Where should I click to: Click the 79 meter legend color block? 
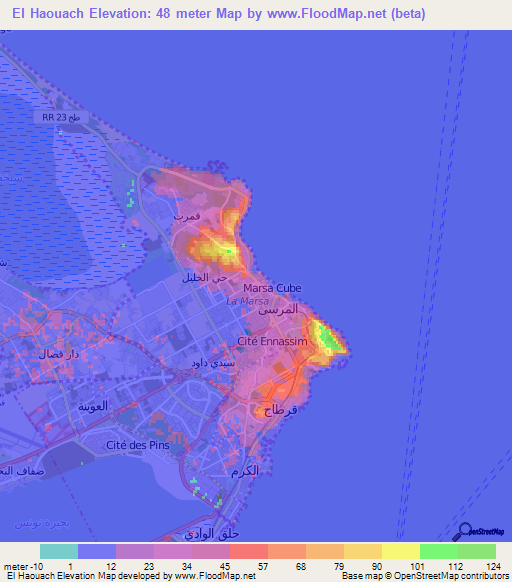pos(363,551)
